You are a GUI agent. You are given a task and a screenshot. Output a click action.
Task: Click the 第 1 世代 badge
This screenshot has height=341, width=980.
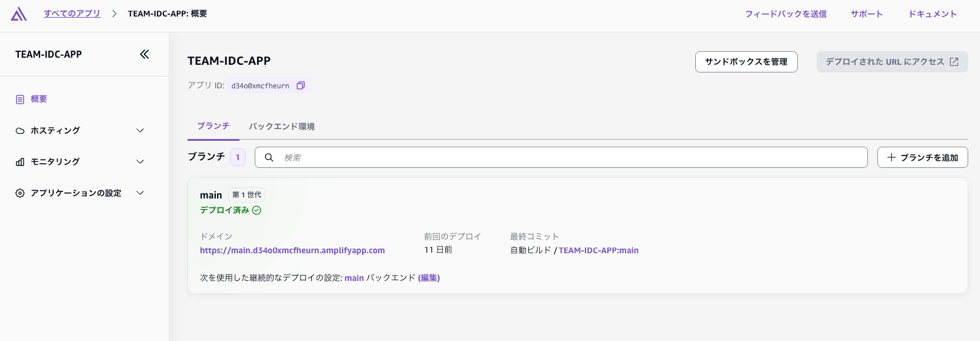point(246,195)
